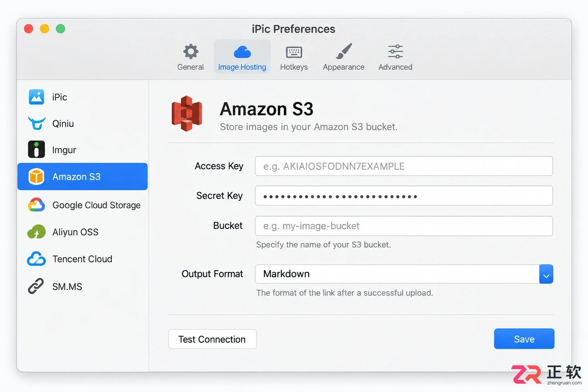Expand the Output Format dropdown arrow
Viewport: 588px width, 392px height.
click(x=546, y=274)
